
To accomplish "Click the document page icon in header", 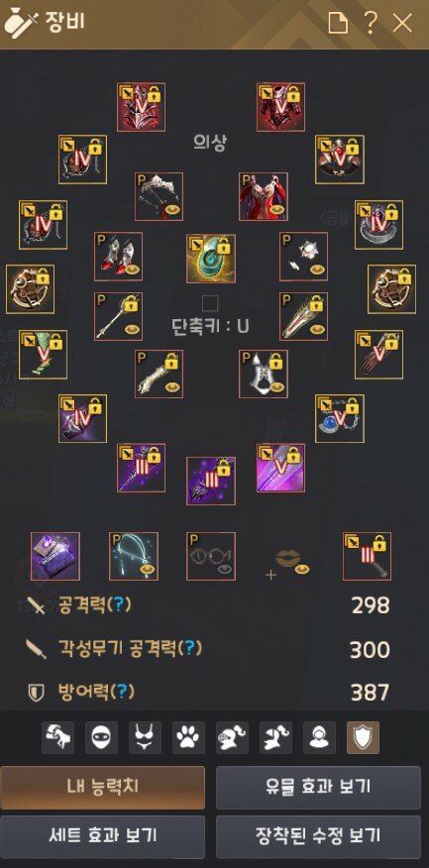I will click(337, 23).
